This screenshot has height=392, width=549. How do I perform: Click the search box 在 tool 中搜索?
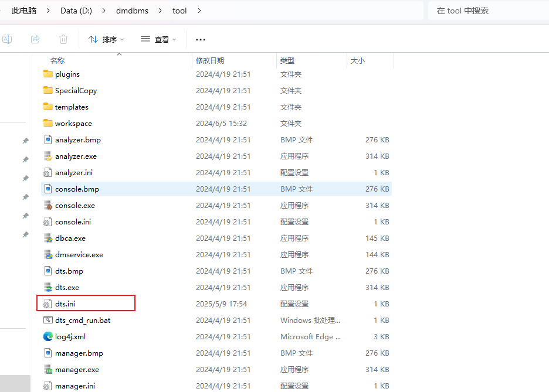pos(488,10)
